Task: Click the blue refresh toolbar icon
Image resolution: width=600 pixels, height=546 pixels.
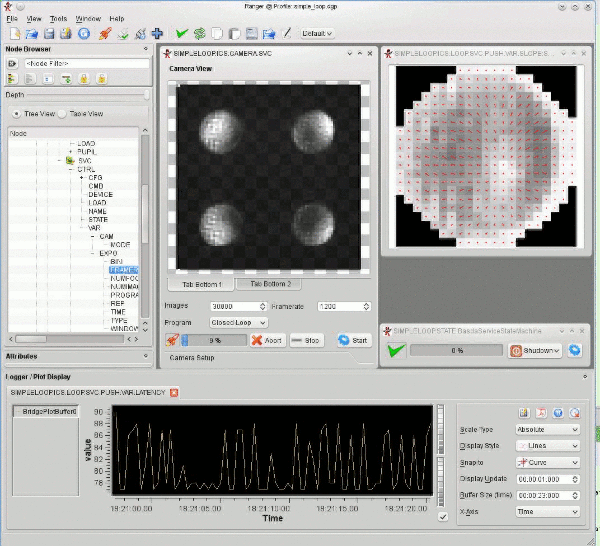Action: [x=83, y=33]
